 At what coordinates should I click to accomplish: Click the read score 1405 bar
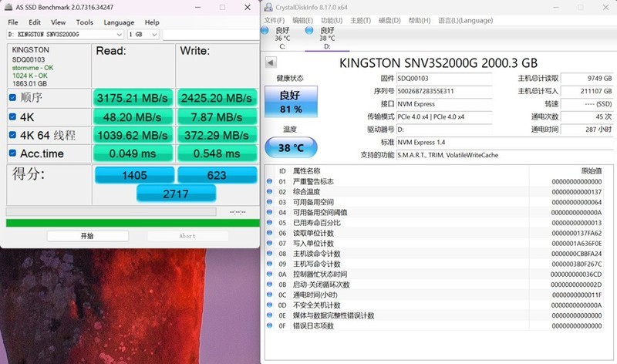pyautogui.click(x=134, y=175)
